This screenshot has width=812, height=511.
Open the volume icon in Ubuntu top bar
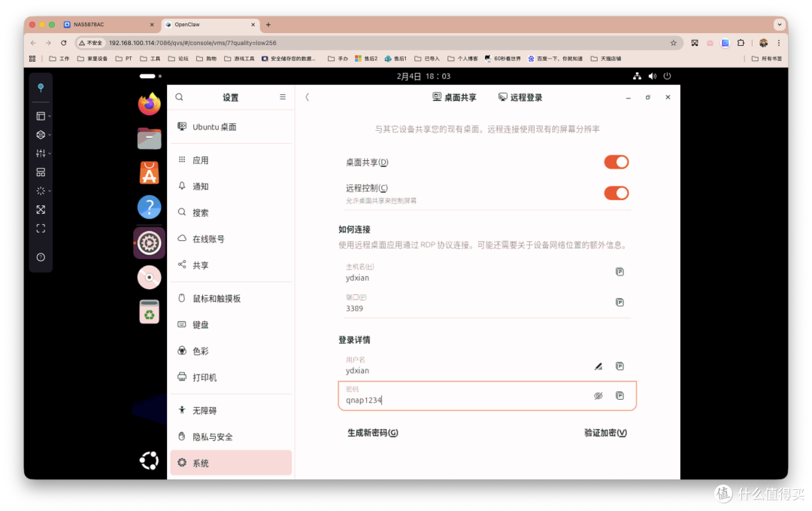pyautogui.click(x=653, y=76)
